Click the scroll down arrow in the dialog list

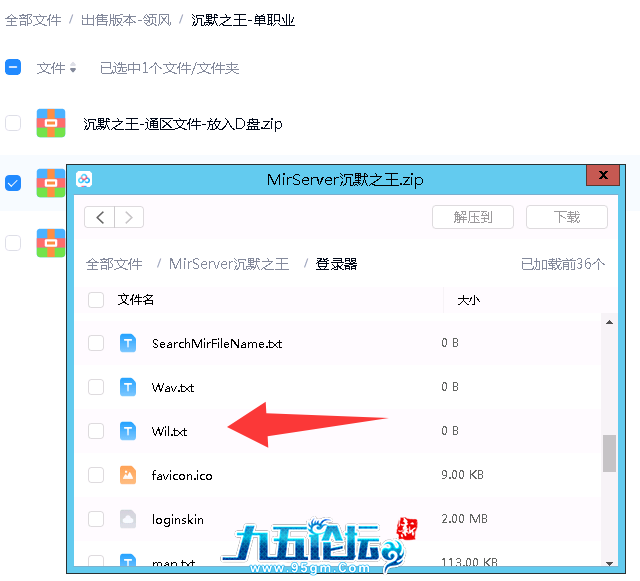(609, 563)
